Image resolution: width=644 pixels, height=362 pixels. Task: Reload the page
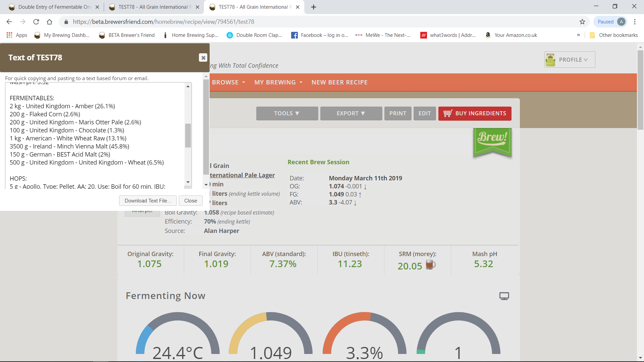[36, 22]
